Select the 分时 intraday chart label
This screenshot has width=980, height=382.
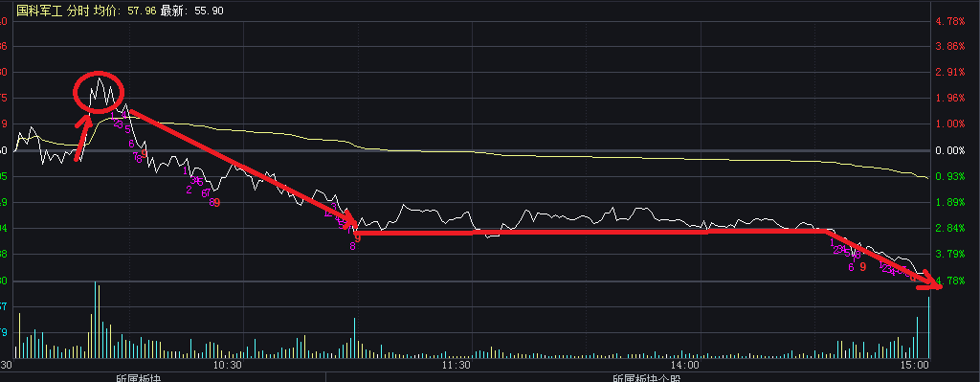click(x=78, y=11)
